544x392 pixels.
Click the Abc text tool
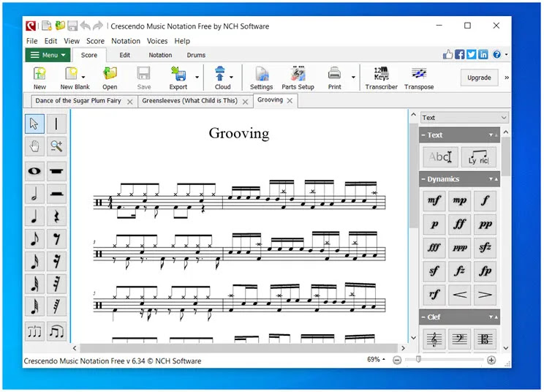(x=440, y=157)
